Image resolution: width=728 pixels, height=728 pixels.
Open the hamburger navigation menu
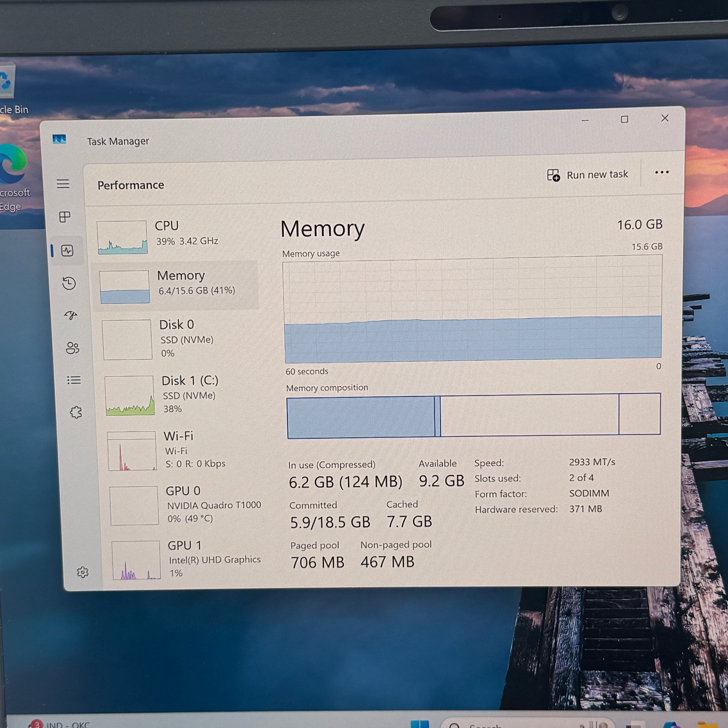pyautogui.click(x=63, y=184)
